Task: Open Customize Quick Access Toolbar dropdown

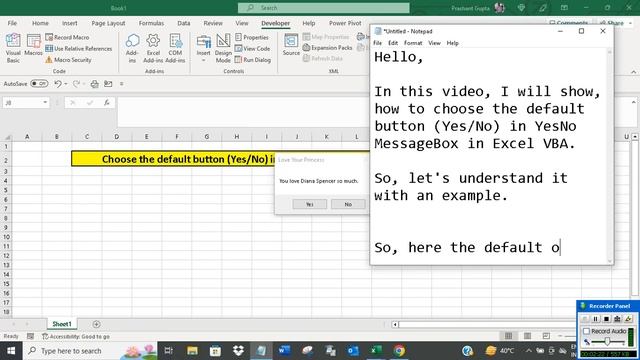Action: click(x=122, y=84)
